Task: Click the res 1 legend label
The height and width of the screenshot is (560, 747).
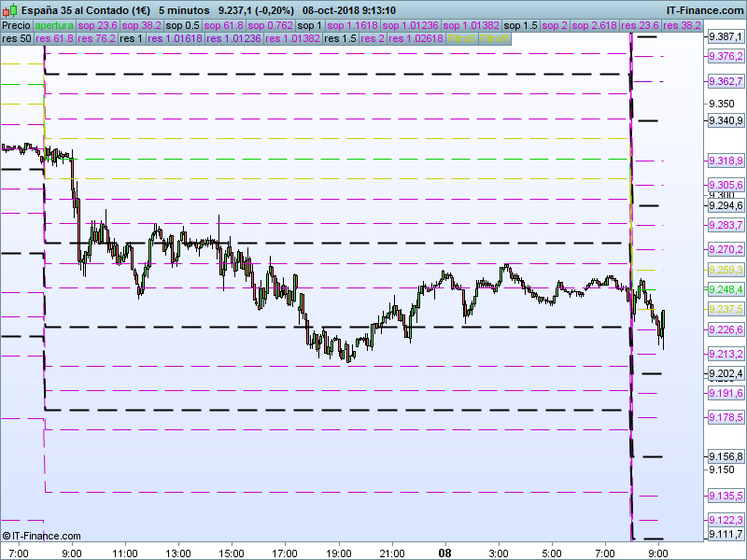Action: (x=131, y=38)
